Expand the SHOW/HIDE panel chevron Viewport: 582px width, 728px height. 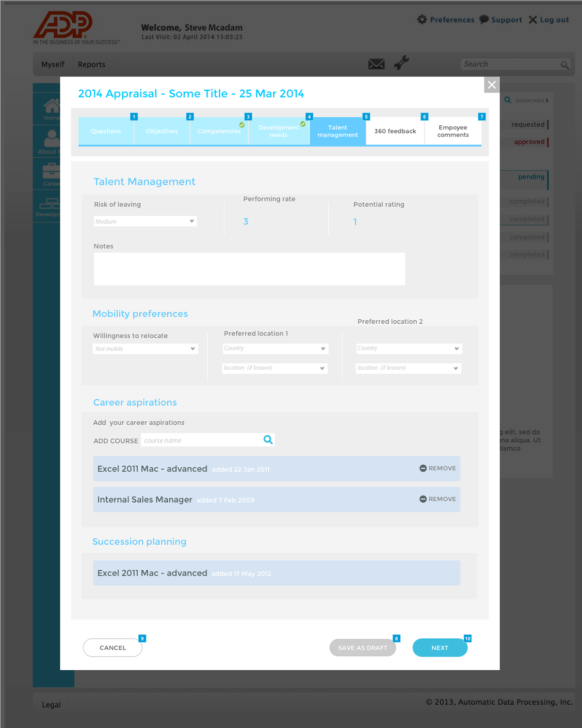[547, 100]
